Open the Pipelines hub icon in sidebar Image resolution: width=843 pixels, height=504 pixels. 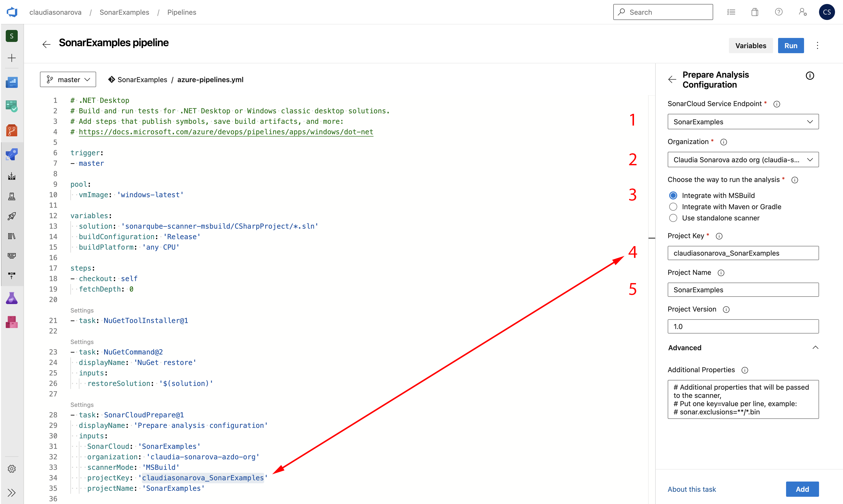click(12, 155)
